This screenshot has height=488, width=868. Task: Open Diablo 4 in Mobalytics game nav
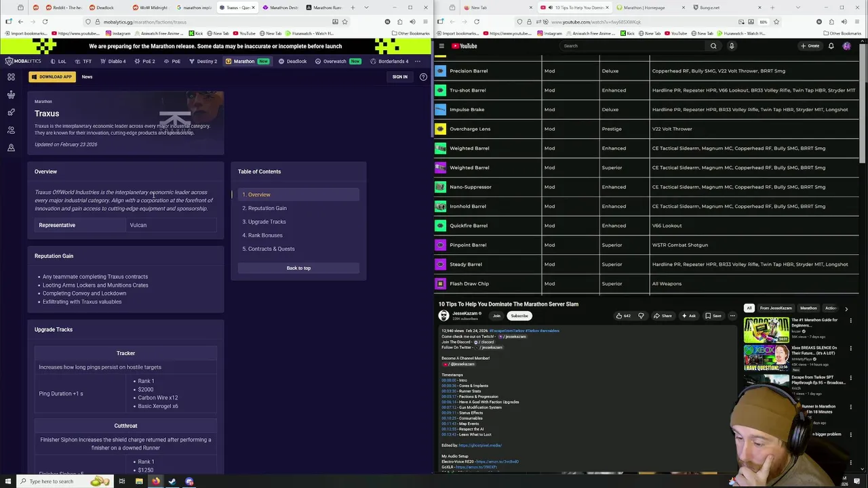pyautogui.click(x=113, y=61)
